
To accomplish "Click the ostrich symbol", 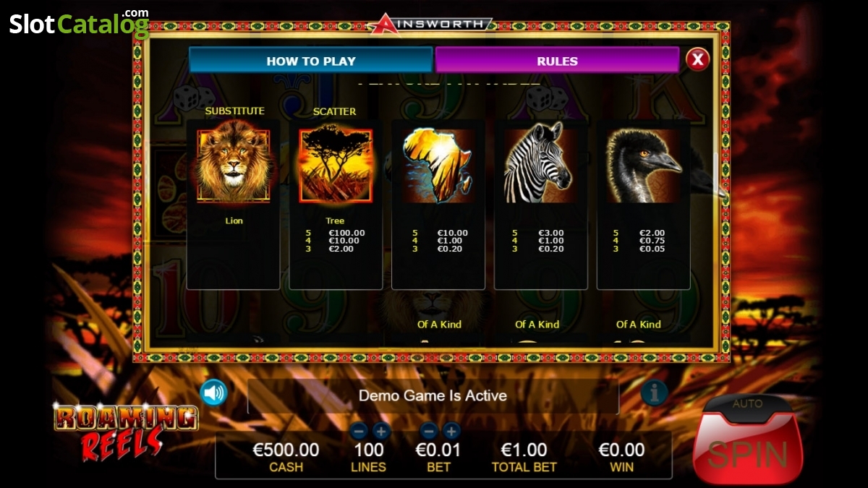I will [643, 166].
